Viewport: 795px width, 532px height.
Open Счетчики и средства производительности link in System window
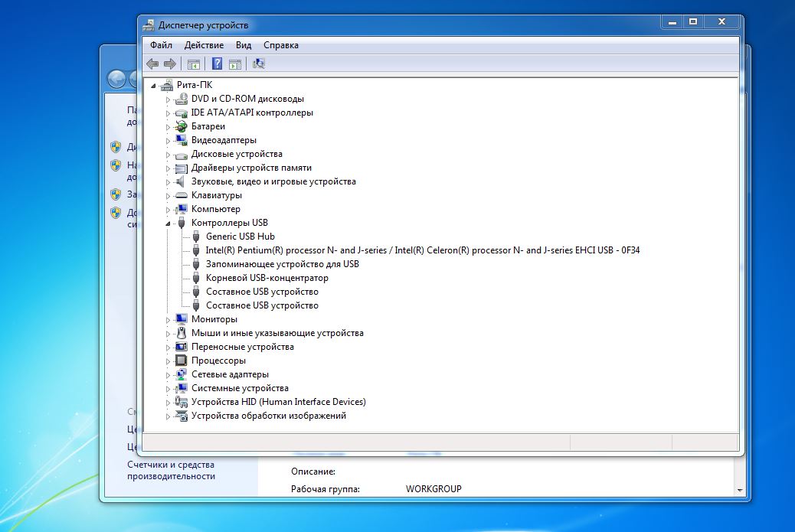pos(171,470)
